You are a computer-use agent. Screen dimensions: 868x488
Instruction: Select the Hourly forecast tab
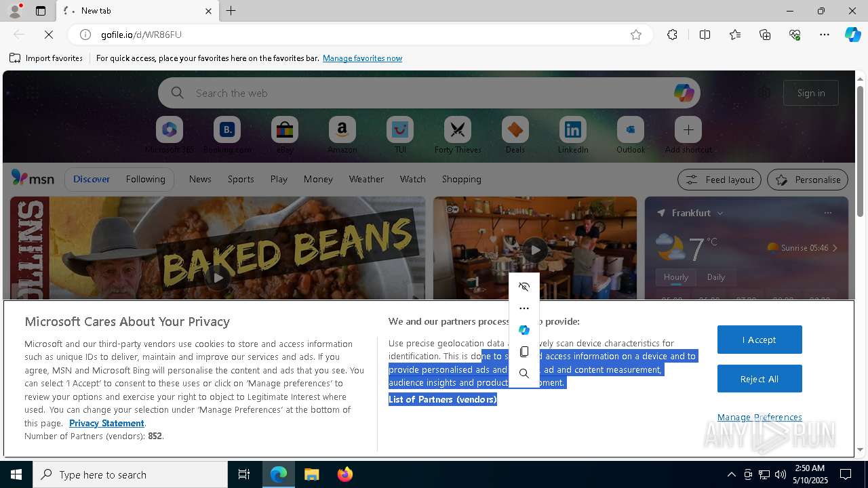[676, 277]
